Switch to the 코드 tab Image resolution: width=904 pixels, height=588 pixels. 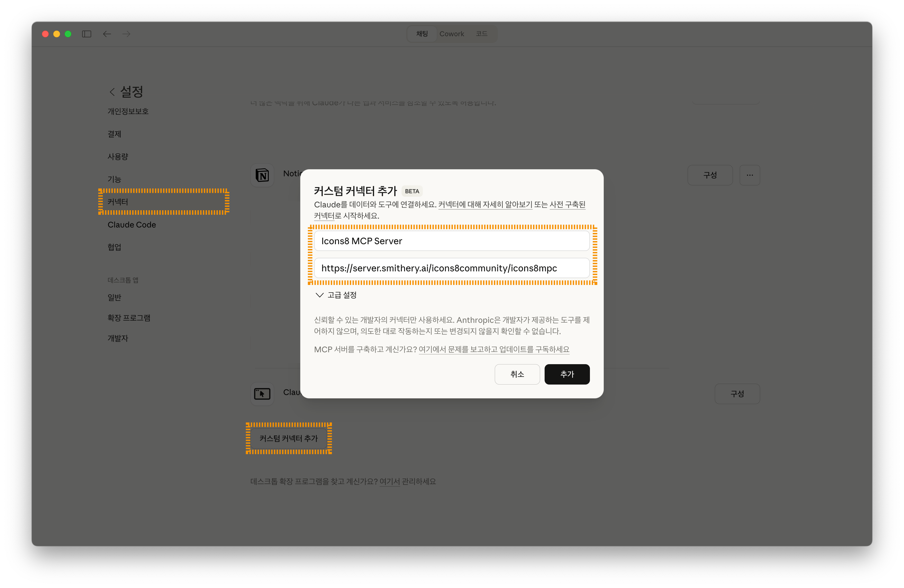pyautogui.click(x=481, y=34)
